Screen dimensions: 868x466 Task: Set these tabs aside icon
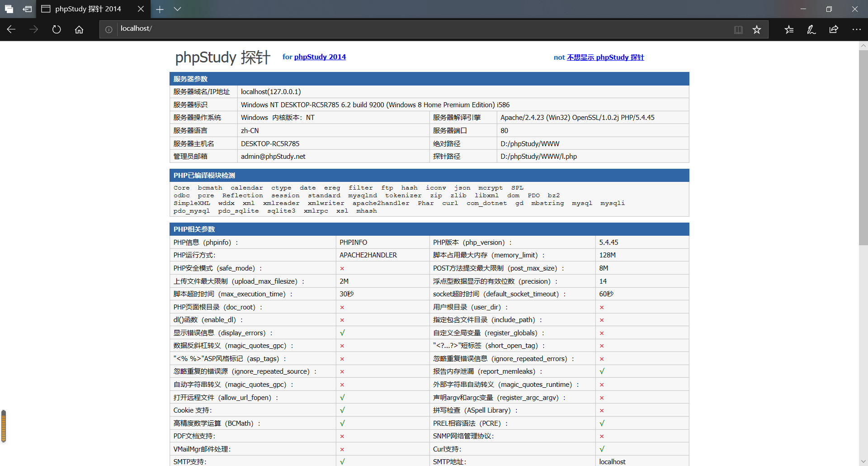pyautogui.click(x=27, y=9)
